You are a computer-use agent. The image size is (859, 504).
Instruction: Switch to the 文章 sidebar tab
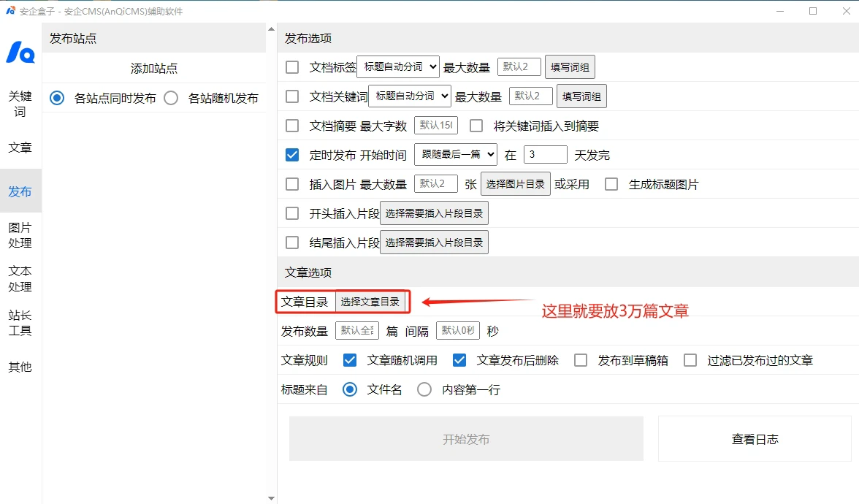(20, 148)
